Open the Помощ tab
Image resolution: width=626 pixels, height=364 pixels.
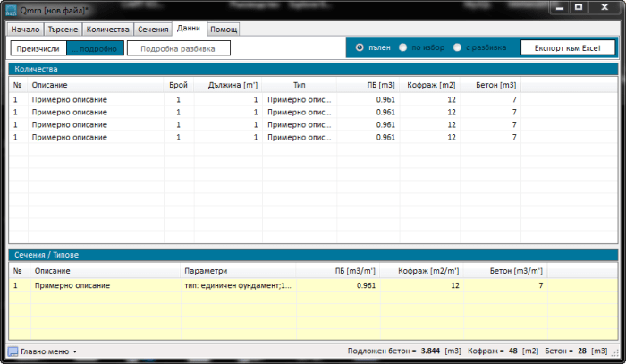pyautogui.click(x=223, y=30)
